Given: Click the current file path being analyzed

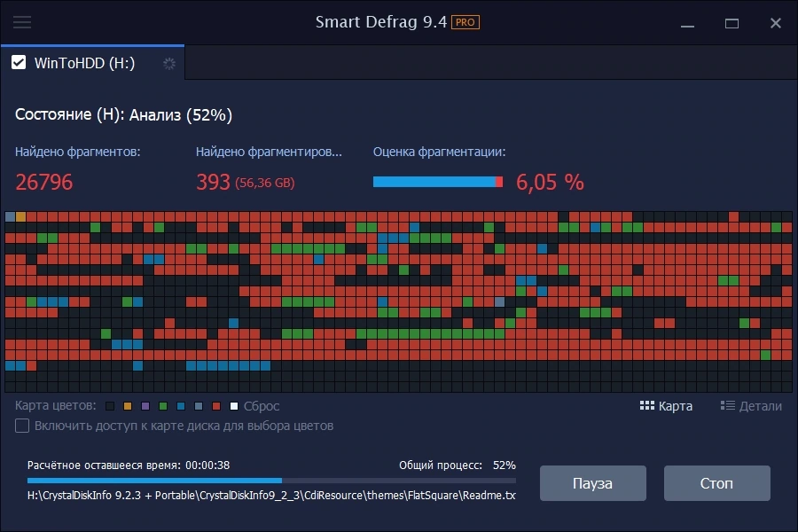Looking at the screenshot, I should pyautogui.click(x=271, y=496).
